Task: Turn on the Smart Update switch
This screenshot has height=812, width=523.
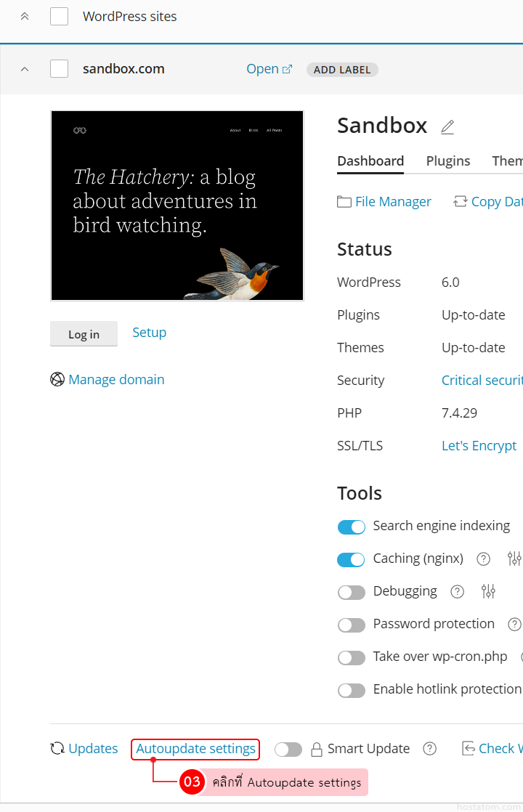Action: click(288, 750)
